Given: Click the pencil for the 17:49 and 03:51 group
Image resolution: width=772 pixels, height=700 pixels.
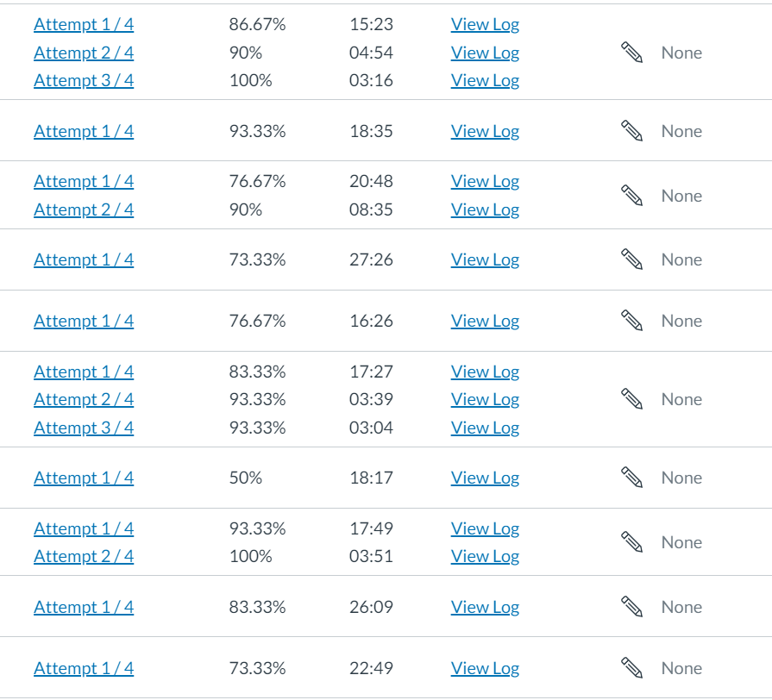Looking at the screenshot, I should coord(632,542).
